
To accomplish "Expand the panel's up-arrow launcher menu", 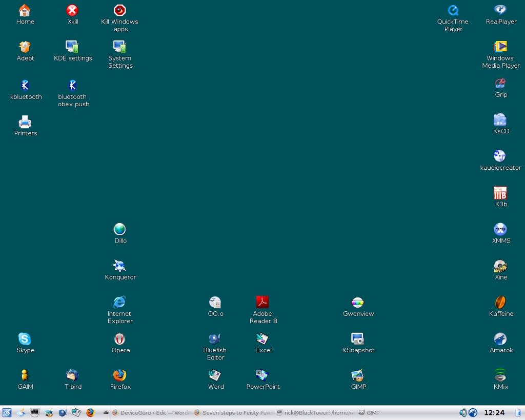I will point(106,412).
